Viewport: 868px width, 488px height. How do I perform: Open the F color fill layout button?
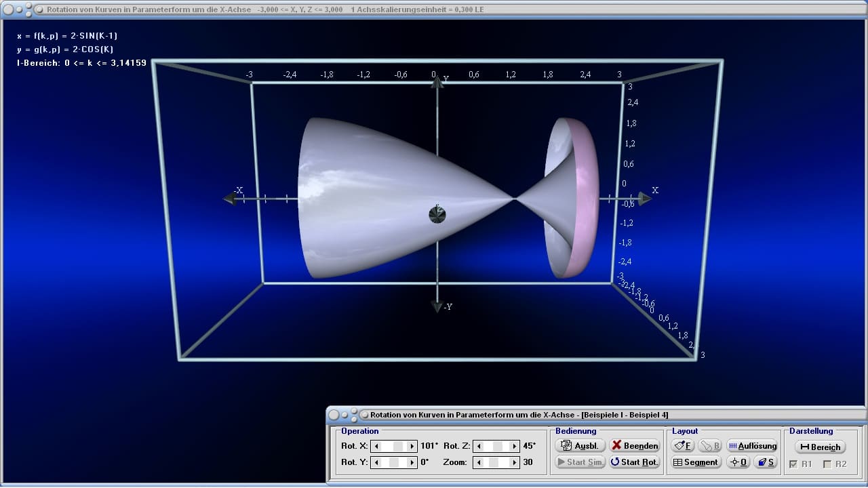683,445
